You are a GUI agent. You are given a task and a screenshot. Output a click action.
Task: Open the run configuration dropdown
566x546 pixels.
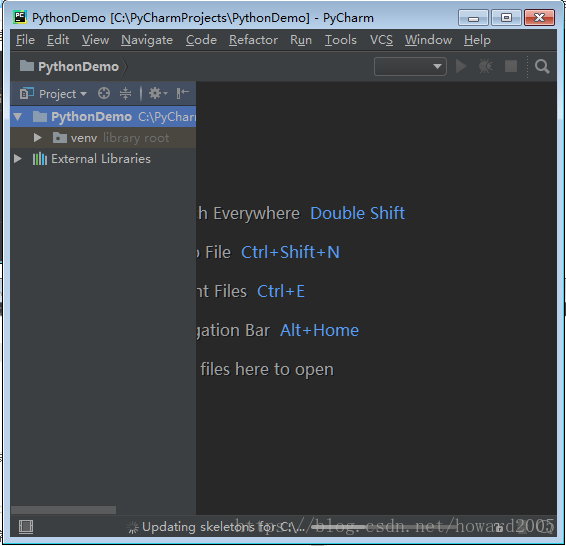click(x=410, y=66)
